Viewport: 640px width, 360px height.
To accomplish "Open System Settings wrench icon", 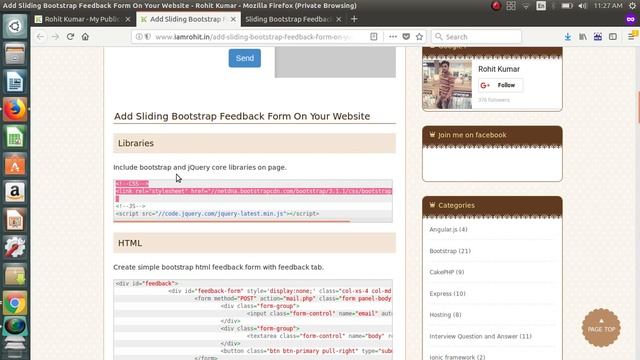I will tap(15, 248).
